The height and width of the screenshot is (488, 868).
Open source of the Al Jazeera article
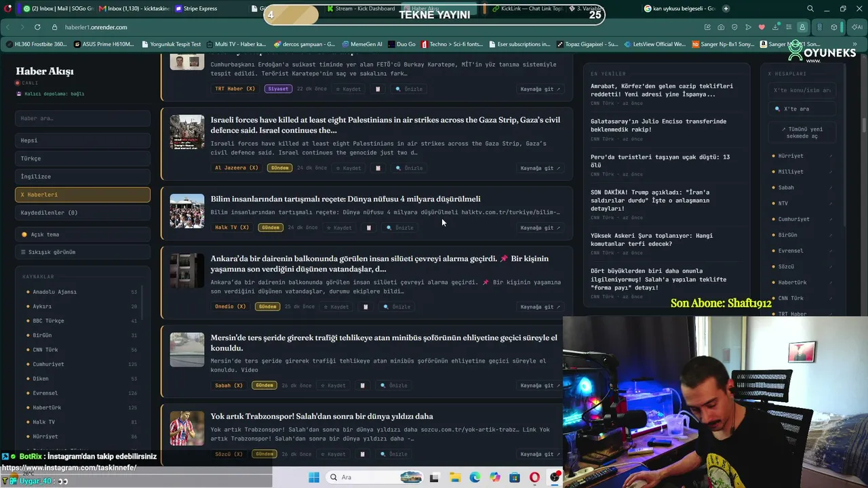(x=540, y=168)
